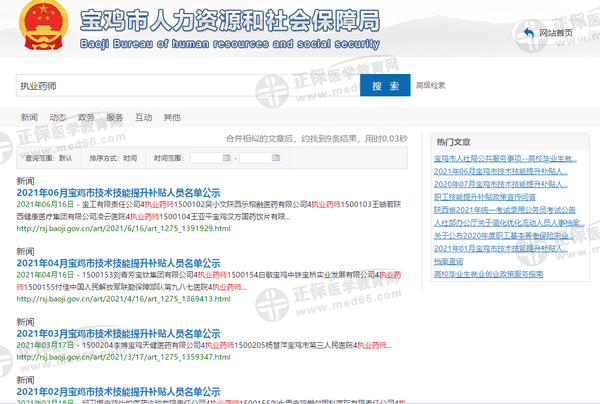Select the 互动 category tab
The height and width of the screenshot is (404, 600).
tap(144, 117)
